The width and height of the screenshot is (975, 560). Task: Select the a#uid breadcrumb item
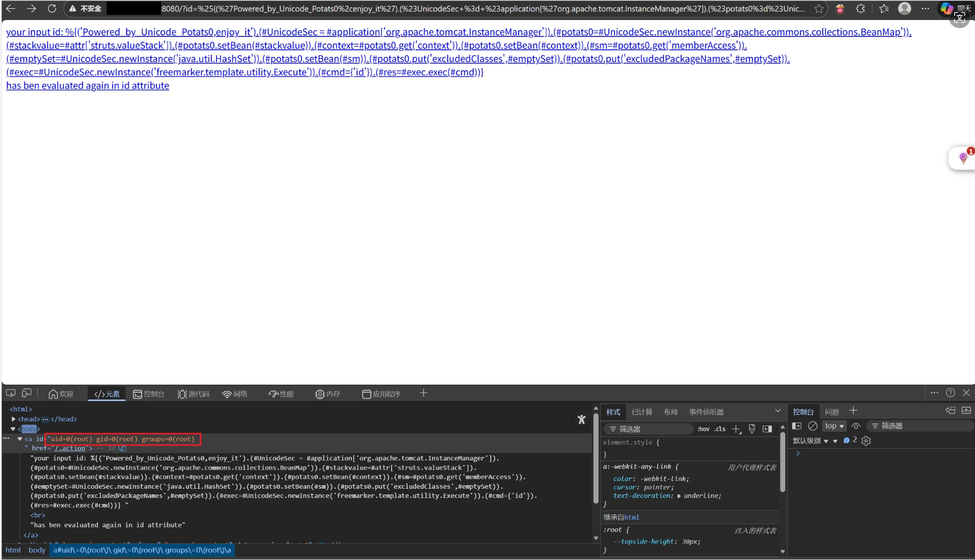click(x=142, y=550)
